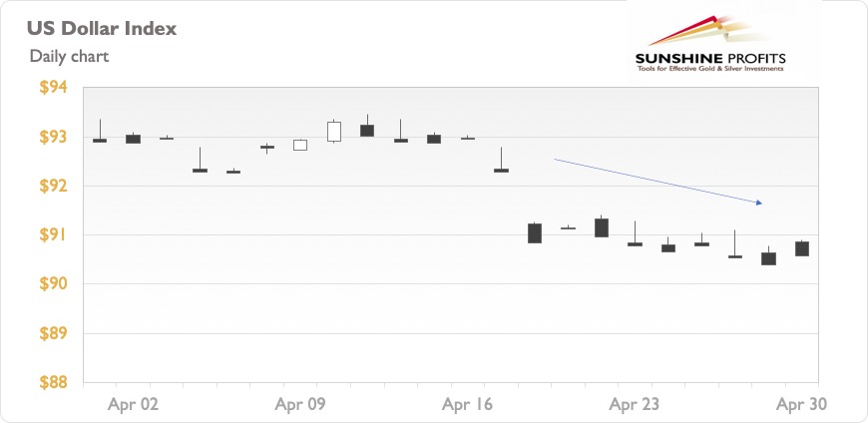Click the US Dollar Index title
The height and width of the screenshot is (423, 868).
click(102, 29)
